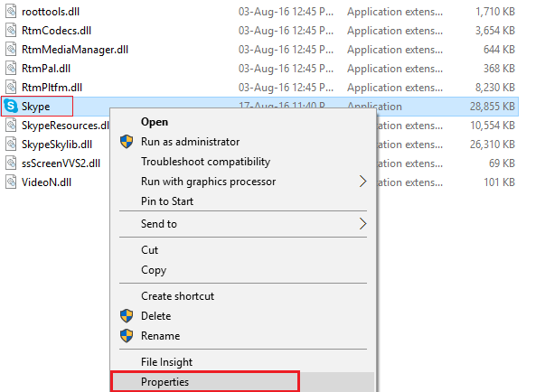The image size is (545, 392).
Task: Choose Troubleshoot compatibility option
Action: [205, 162]
